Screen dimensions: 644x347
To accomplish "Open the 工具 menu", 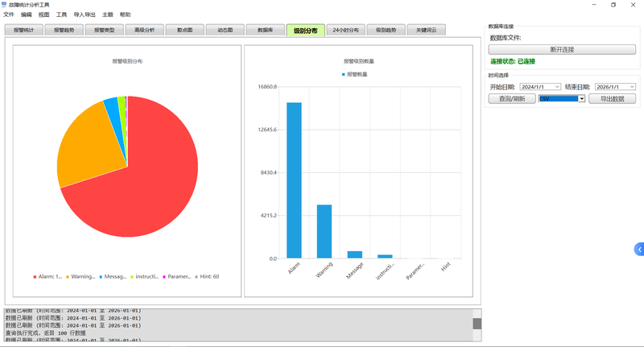I will tap(62, 14).
